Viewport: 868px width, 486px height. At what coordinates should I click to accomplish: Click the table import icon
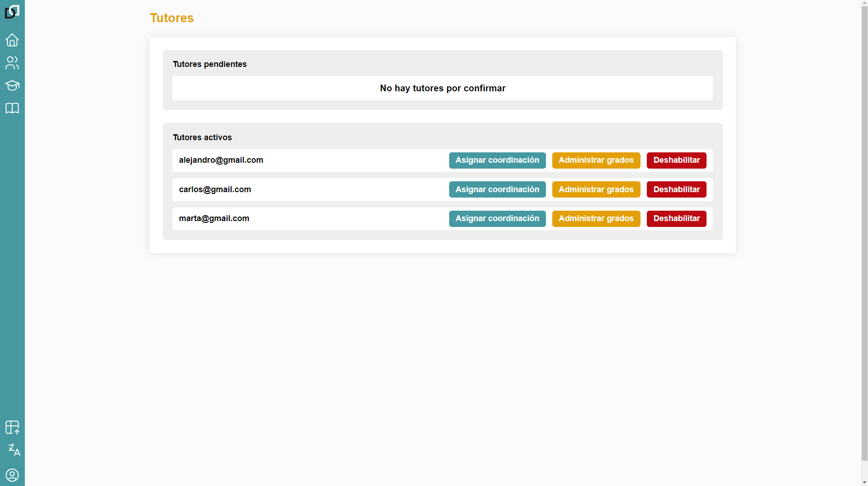pyautogui.click(x=12, y=427)
